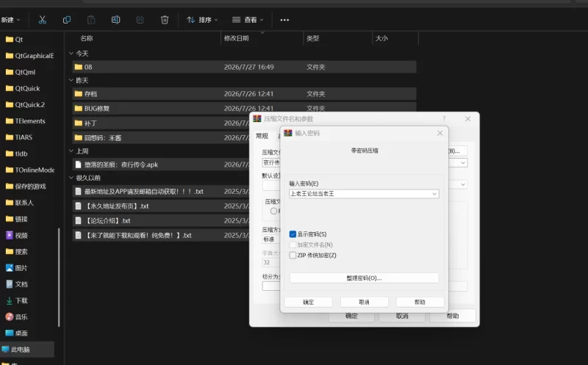588x365 pixels.
Task: Click the sidebar vertical scrollbar
Action: point(59,278)
